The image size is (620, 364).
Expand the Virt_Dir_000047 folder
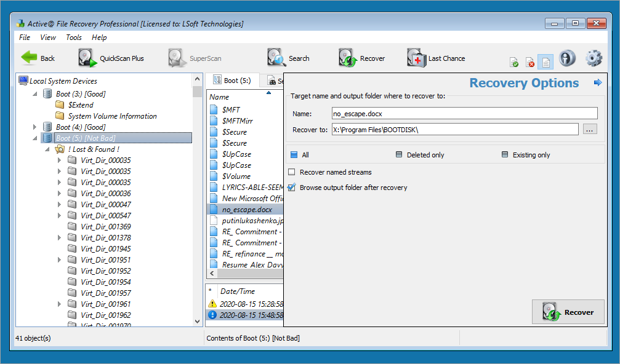point(59,205)
